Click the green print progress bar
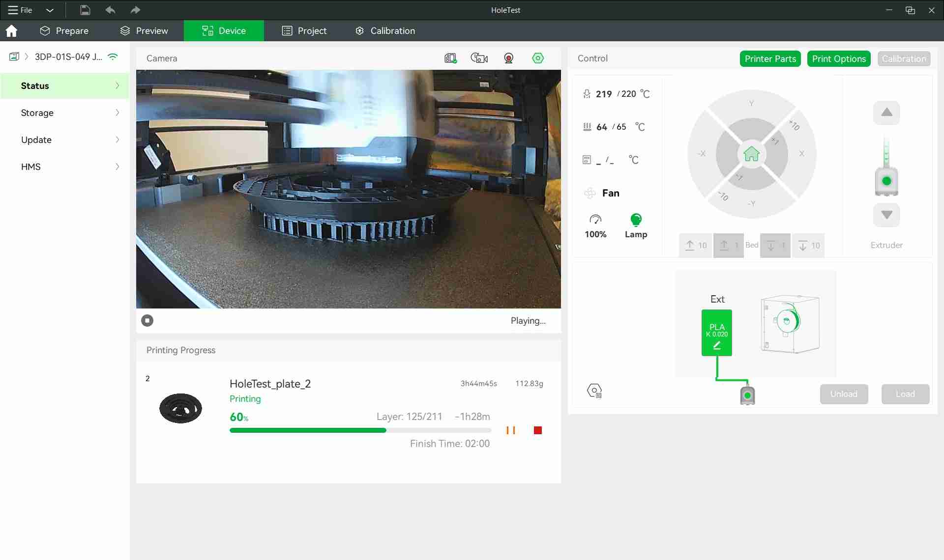Viewport: 944px width, 560px height. pos(360,430)
